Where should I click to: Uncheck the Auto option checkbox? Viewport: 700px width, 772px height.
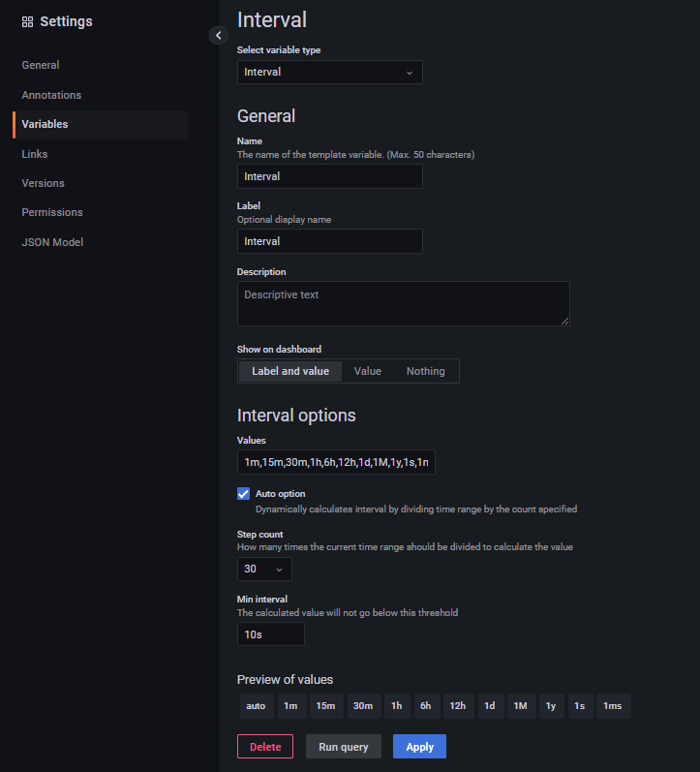(x=244, y=494)
